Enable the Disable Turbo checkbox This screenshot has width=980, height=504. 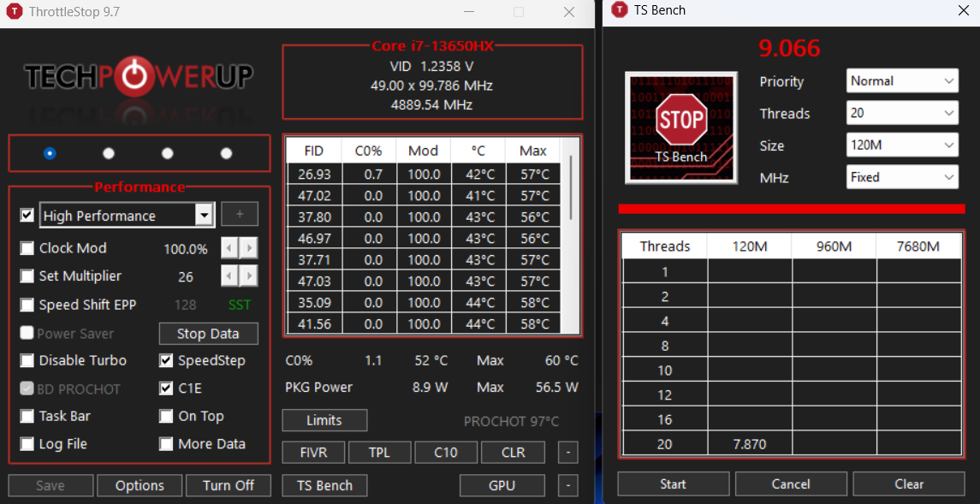click(x=27, y=360)
